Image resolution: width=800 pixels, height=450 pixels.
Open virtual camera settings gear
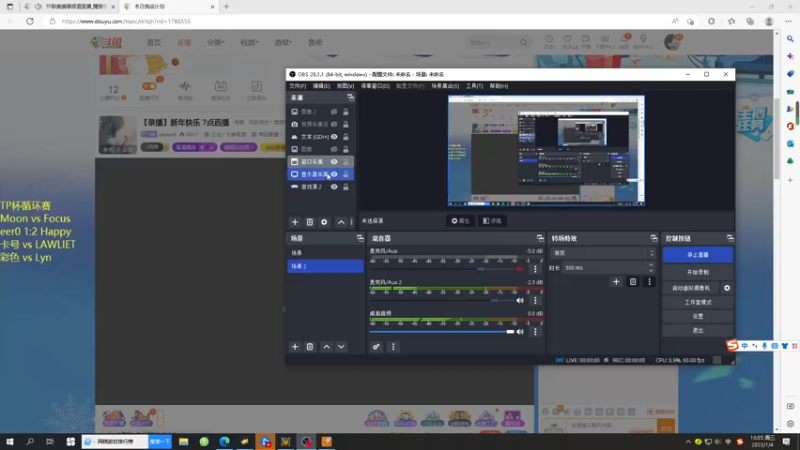[727, 288]
